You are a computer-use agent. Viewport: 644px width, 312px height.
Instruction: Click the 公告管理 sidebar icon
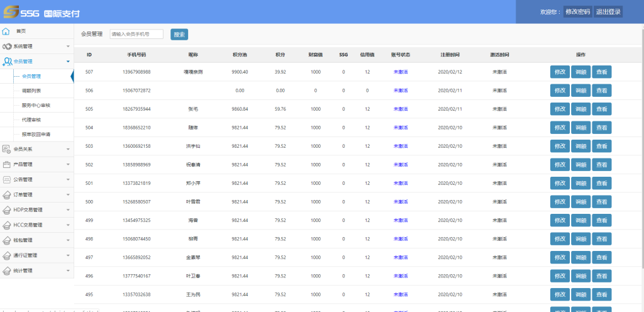point(7,180)
